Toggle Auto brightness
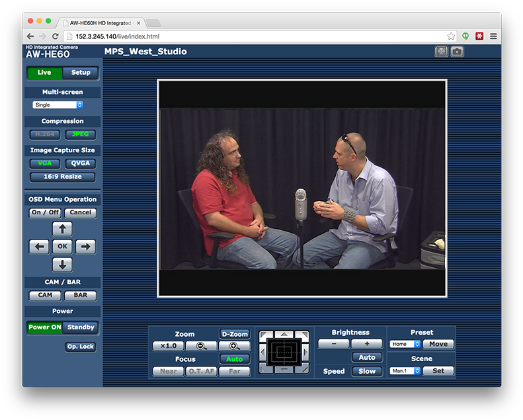This screenshot has width=523, height=420. (367, 358)
